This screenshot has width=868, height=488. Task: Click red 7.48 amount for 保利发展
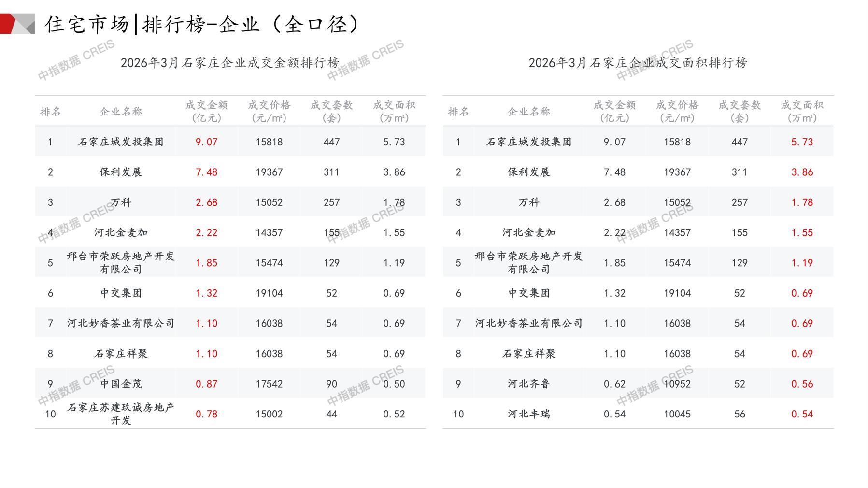coord(206,172)
